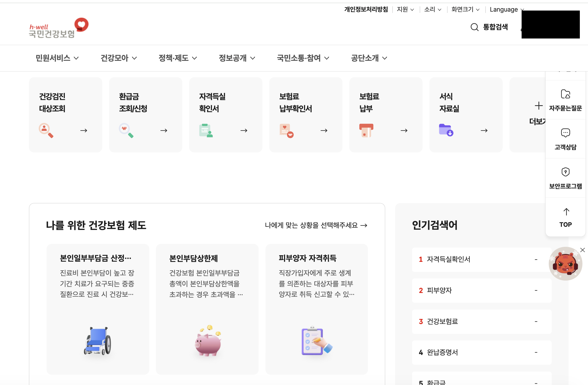The height and width of the screenshot is (385, 588).
Task: Expand the 정책·제도 menu
Action: (x=178, y=58)
